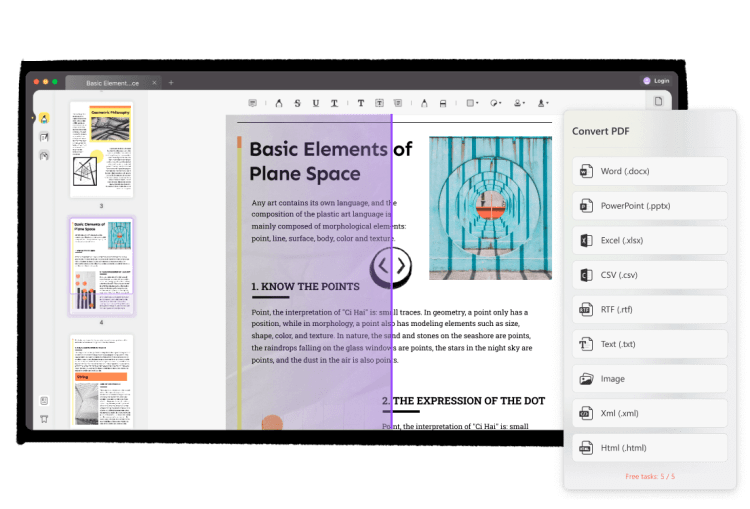This screenshot has width=750, height=509.
Task: Convert PDF to Word (.docx)
Action: 650,171
